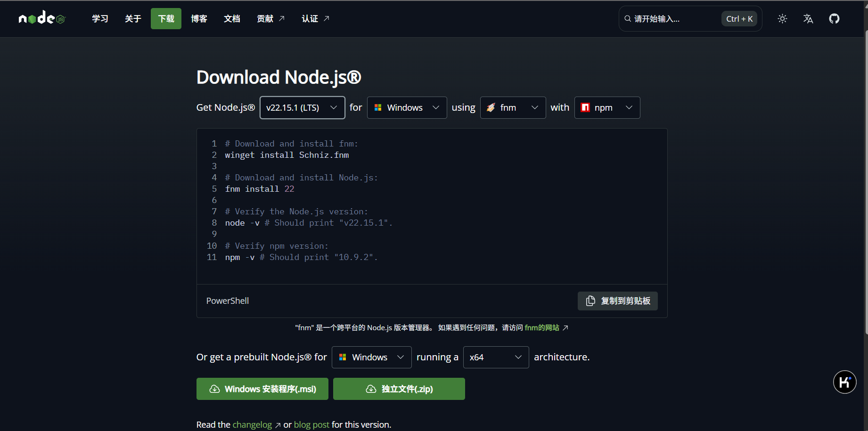Click the magnifier search icon
Image resolution: width=868 pixels, height=431 pixels.
pos(628,19)
